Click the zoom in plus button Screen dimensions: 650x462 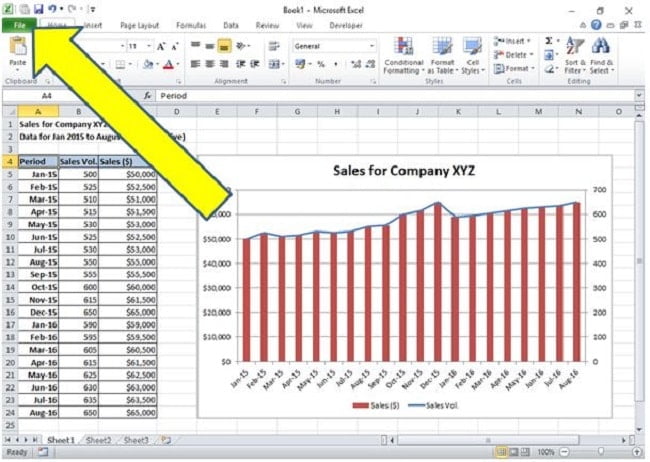pyautogui.click(x=637, y=452)
